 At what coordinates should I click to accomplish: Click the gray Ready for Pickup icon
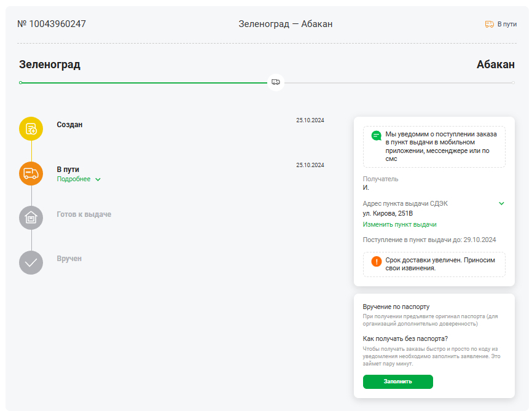click(x=31, y=217)
